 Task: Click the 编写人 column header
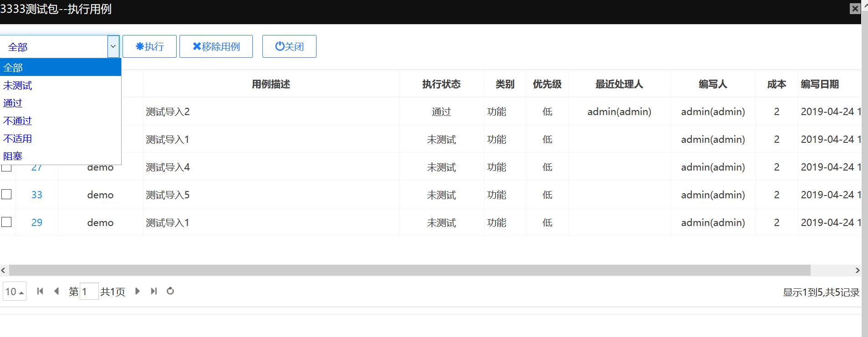(x=713, y=84)
